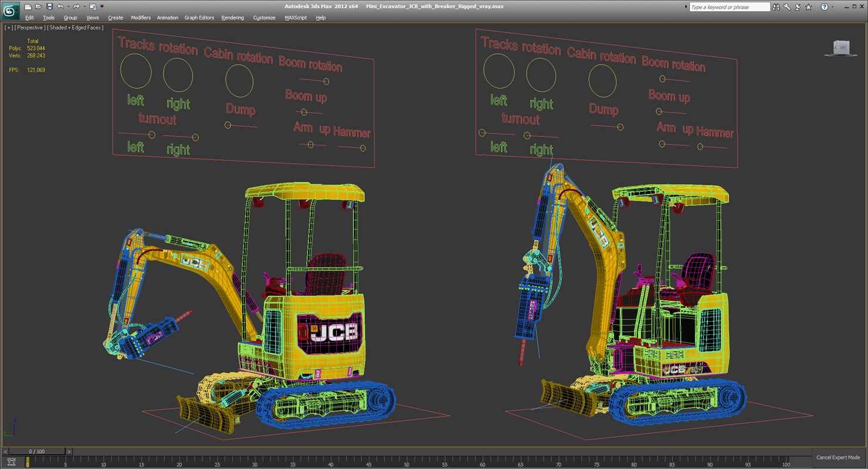The image size is (868, 469).
Task: Select right rig Hammer slider handle
Action: click(700, 147)
